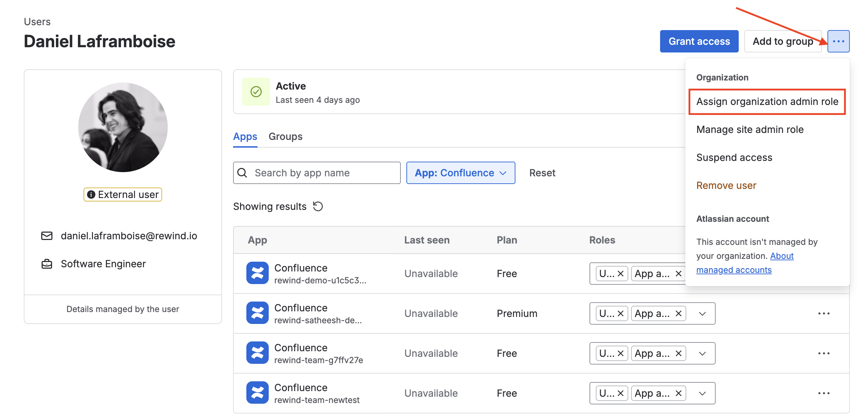This screenshot has height=417, width=868.
Task: Remove 'U...' role in rewind-demo-u1c5c3 row
Action: tap(621, 274)
